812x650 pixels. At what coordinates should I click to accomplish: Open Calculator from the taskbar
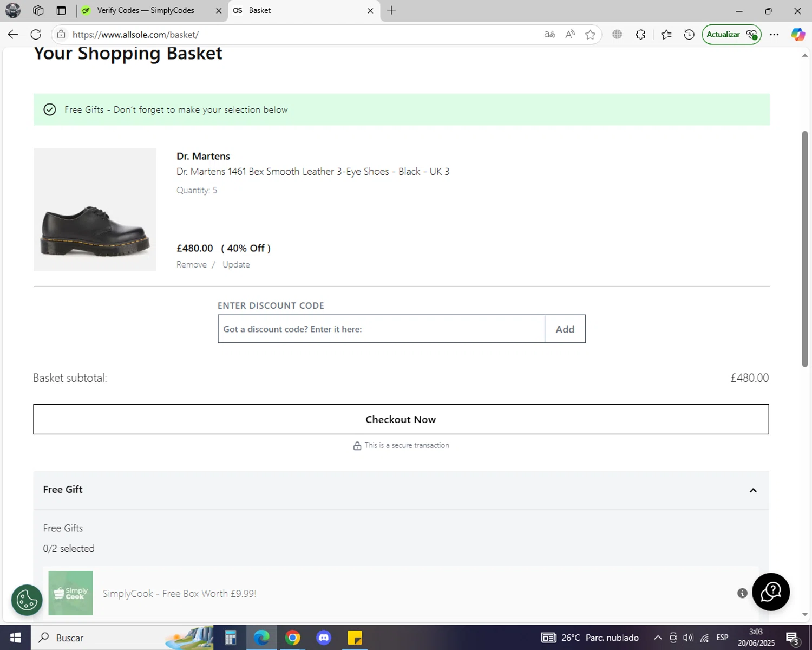(x=230, y=638)
